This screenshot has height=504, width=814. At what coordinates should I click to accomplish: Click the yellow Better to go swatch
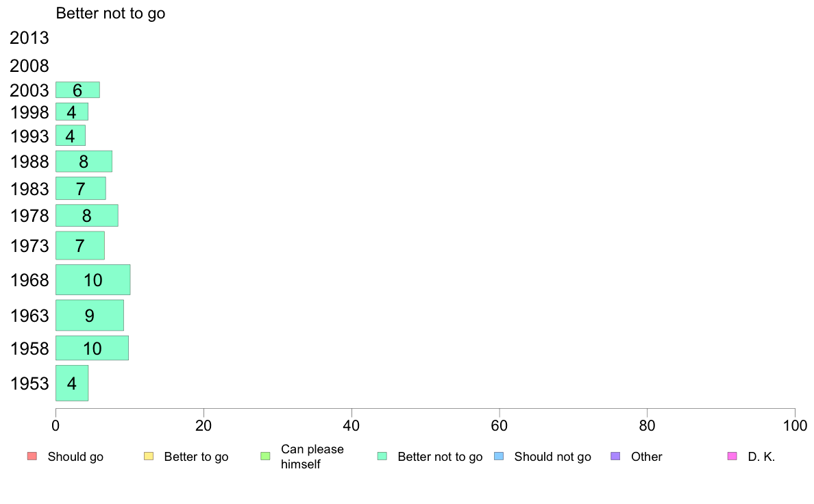149,456
